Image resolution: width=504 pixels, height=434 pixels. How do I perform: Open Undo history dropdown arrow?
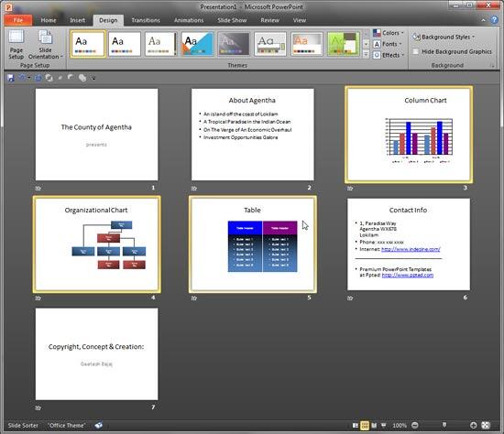(x=29, y=78)
